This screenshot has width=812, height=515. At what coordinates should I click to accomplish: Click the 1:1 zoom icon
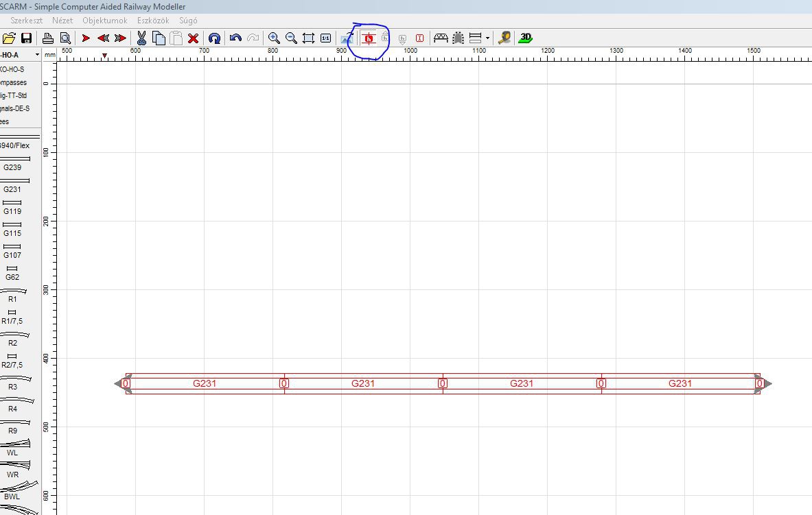click(x=325, y=38)
